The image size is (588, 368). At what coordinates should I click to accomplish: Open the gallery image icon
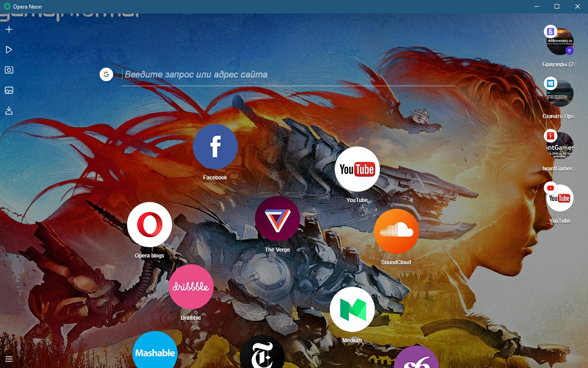tap(9, 90)
